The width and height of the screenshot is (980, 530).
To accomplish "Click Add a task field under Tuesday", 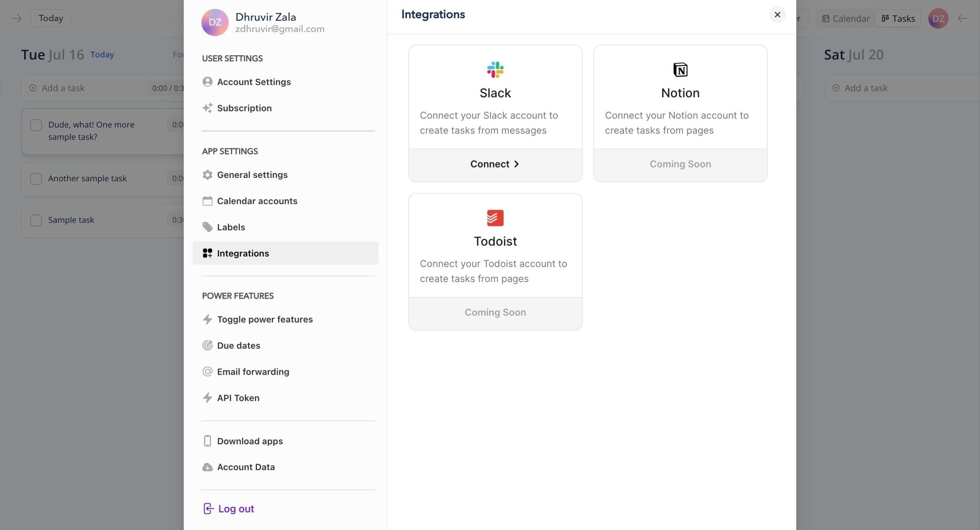I will (x=103, y=88).
